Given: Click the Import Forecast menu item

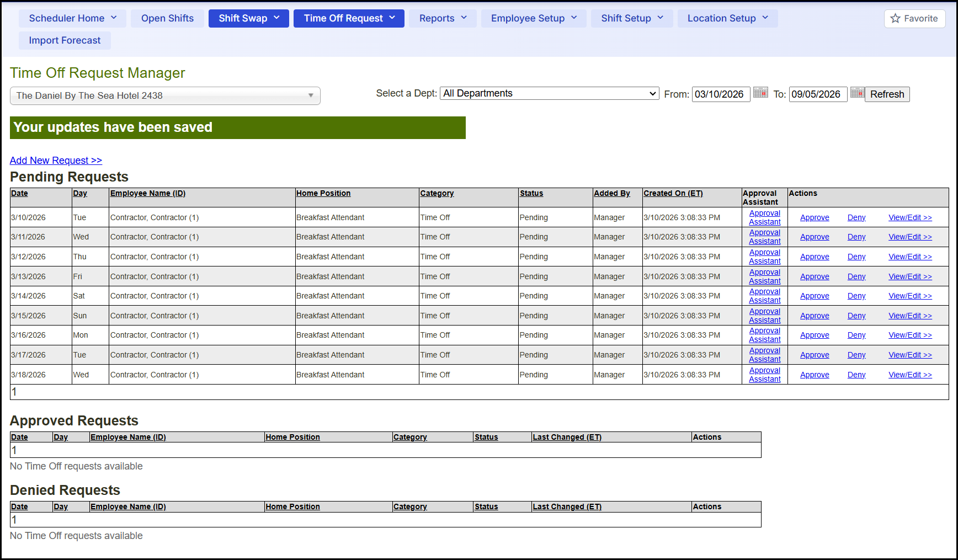Looking at the screenshot, I should (x=65, y=41).
